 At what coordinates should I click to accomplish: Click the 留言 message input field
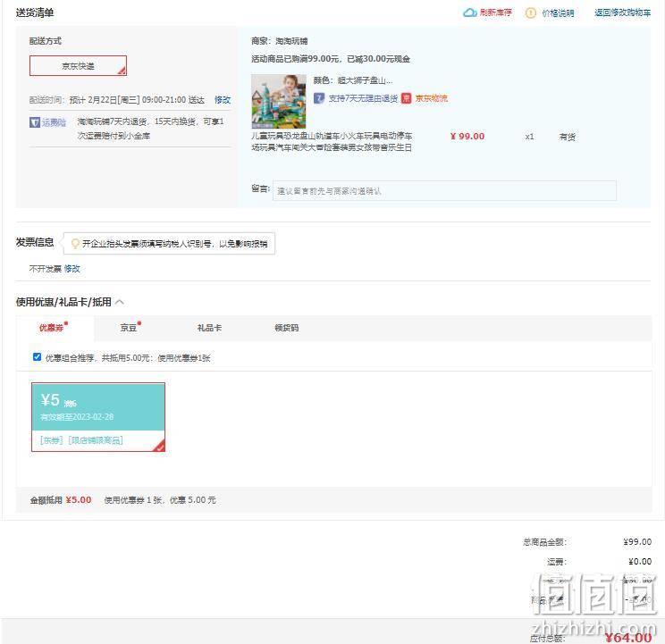pos(444,191)
